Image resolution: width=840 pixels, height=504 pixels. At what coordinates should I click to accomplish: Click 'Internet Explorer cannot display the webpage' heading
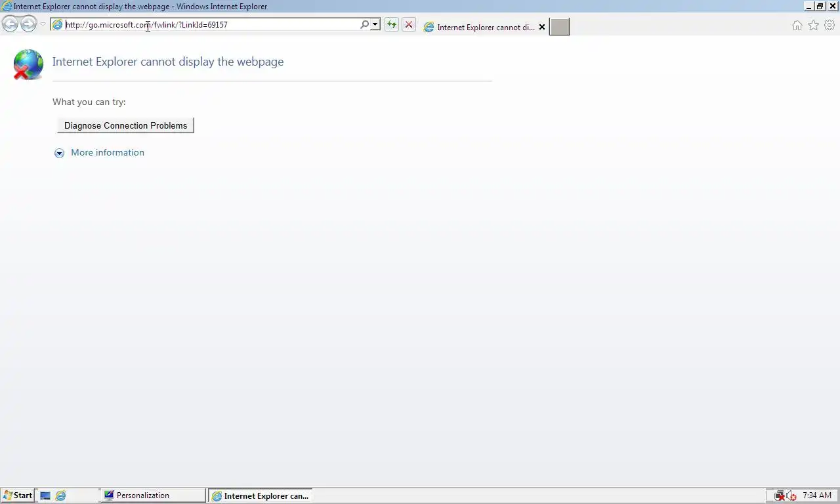click(x=168, y=62)
